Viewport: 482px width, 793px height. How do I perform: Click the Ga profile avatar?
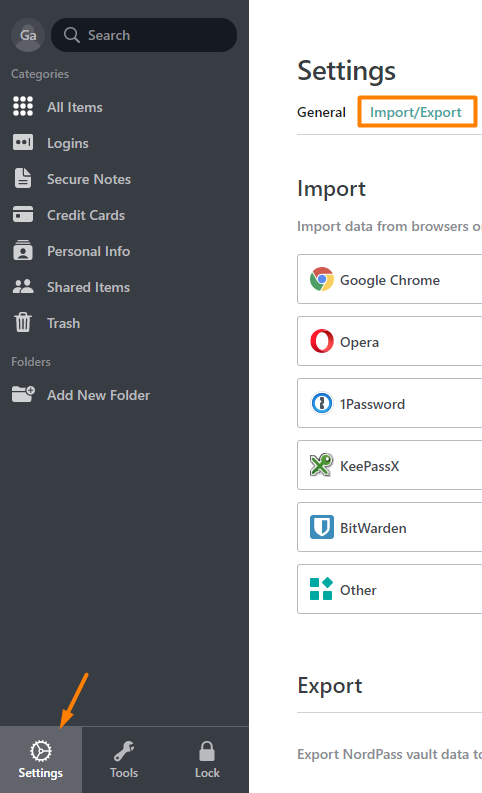28,35
